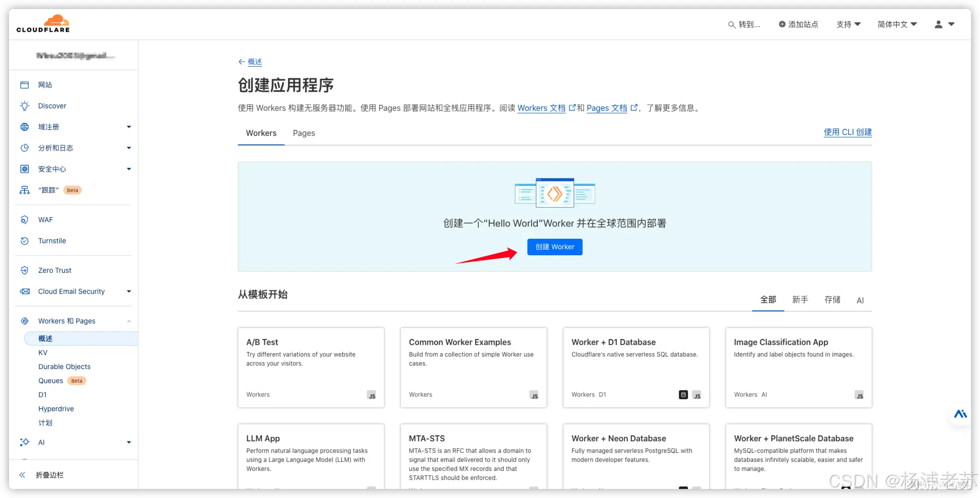The width and height of the screenshot is (980, 498).
Task: Click the 折叠边栏 label
Action: coord(50,475)
